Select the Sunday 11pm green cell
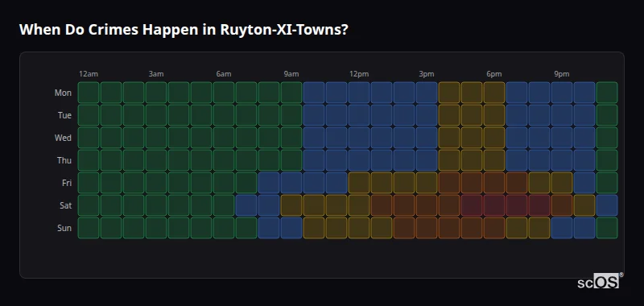 (x=607, y=228)
